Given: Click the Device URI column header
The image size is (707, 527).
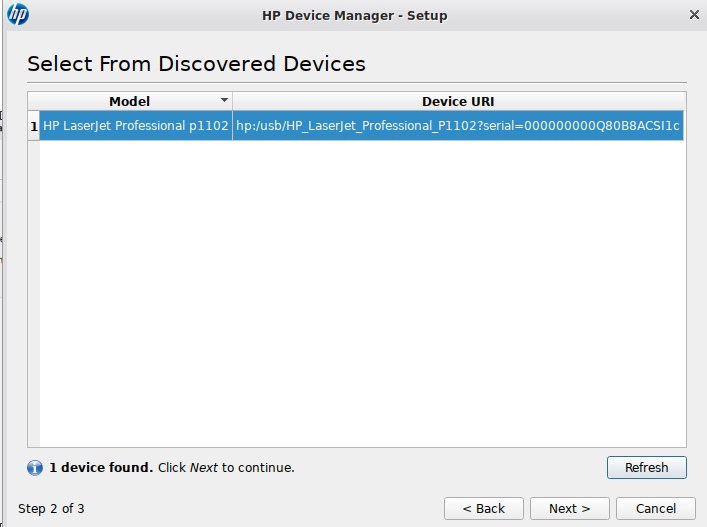Looking at the screenshot, I should pos(458,101).
